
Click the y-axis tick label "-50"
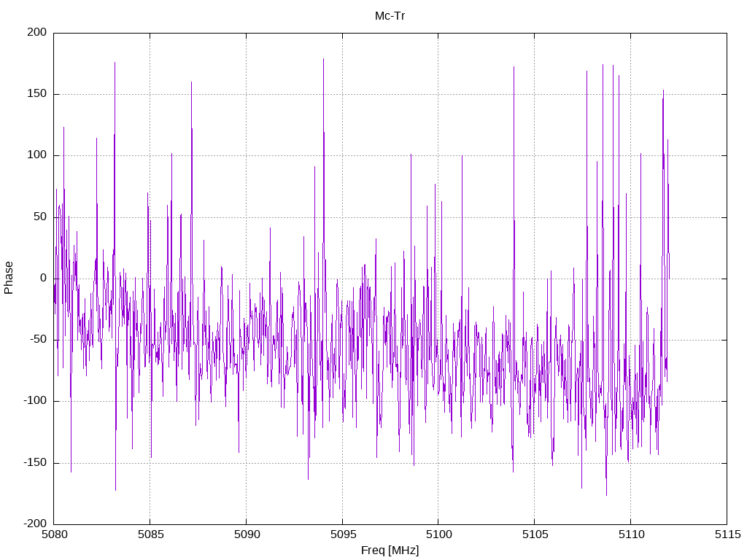39,340
